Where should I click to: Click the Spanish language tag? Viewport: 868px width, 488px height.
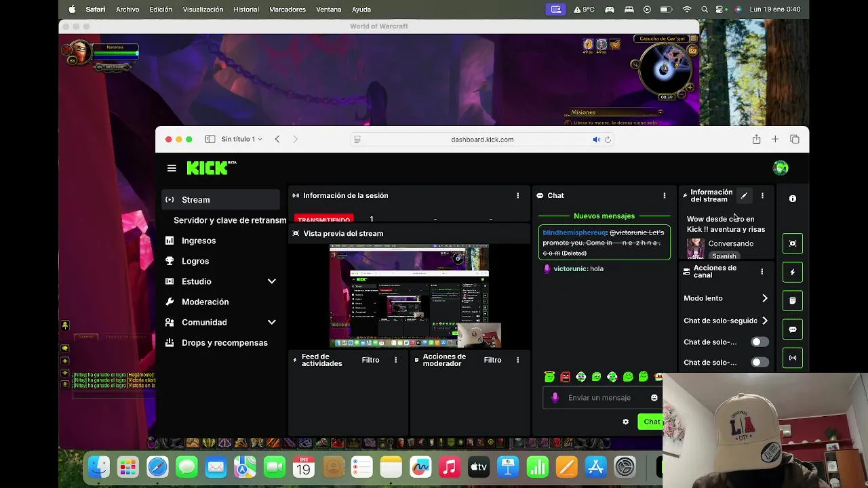pos(724,256)
